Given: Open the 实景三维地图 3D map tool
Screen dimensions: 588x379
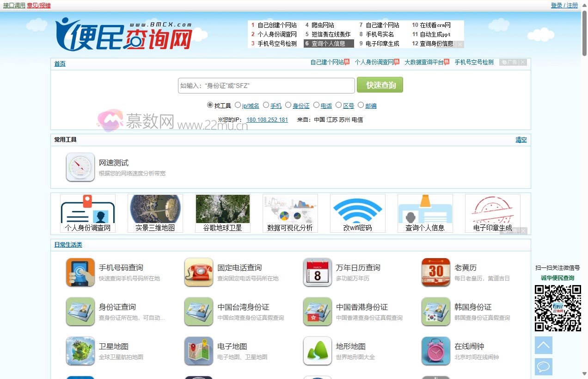Looking at the screenshot, I should tap(155, 213).
